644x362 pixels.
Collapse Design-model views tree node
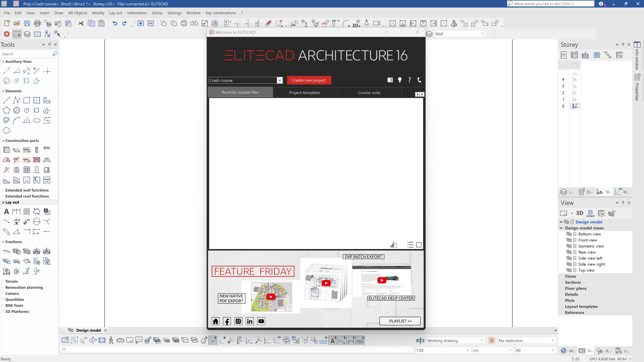[561, 228]
